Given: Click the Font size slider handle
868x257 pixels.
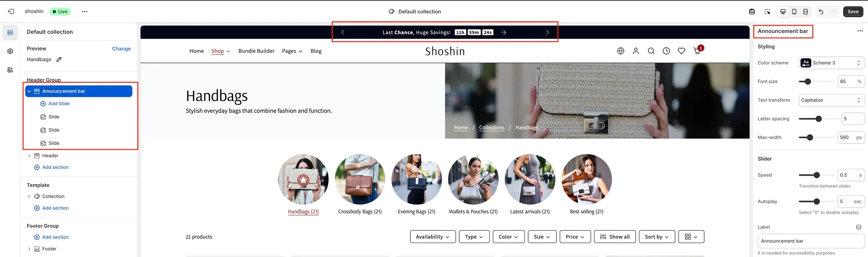Looking at the screenshot, I should 807,81.
